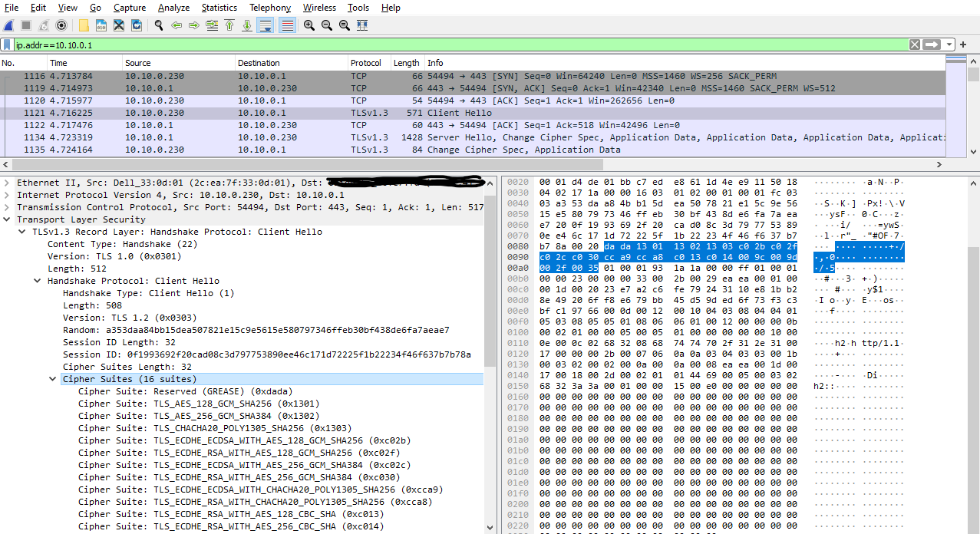980x534 pixels.
Task: Toggle auto scroll in live capture
Action: pos(265,25)
